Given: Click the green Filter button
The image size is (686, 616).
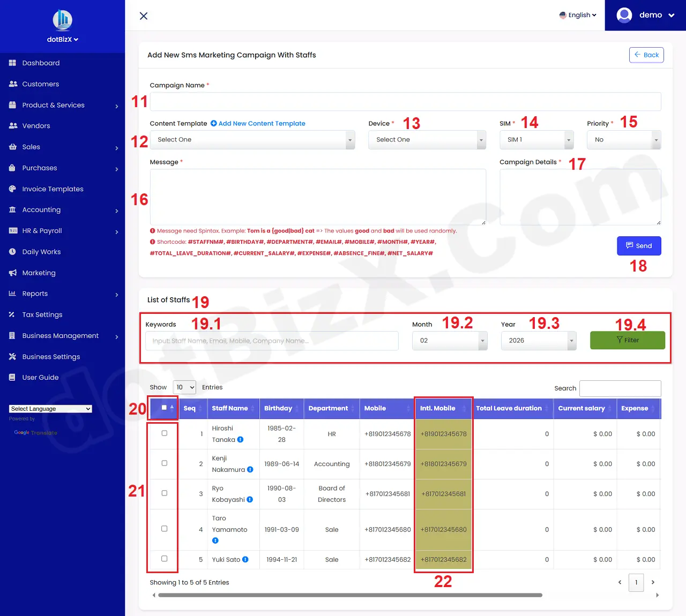Looking at the screenshot, I should [627, 340].
